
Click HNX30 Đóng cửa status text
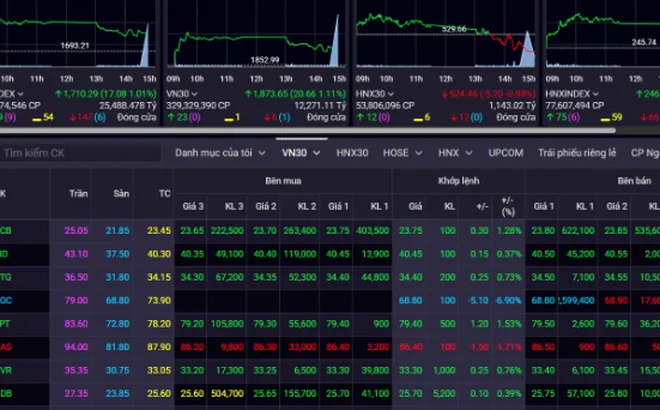tap(516, 117)
